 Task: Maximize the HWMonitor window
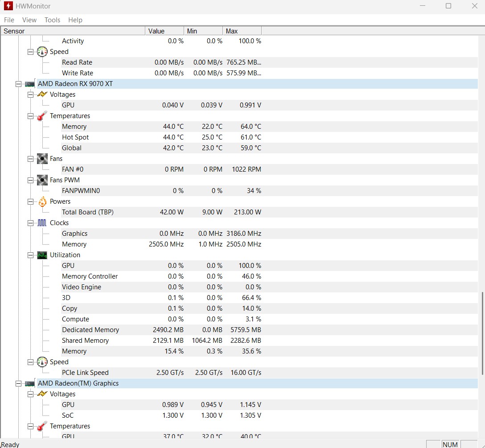point(448,6)
